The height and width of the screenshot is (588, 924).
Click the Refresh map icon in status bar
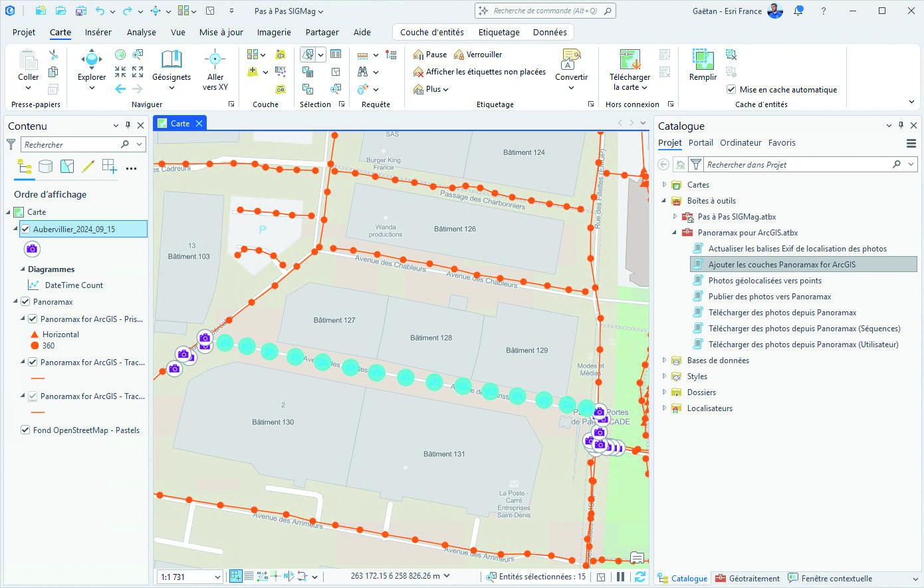click(x=640, y=577)
